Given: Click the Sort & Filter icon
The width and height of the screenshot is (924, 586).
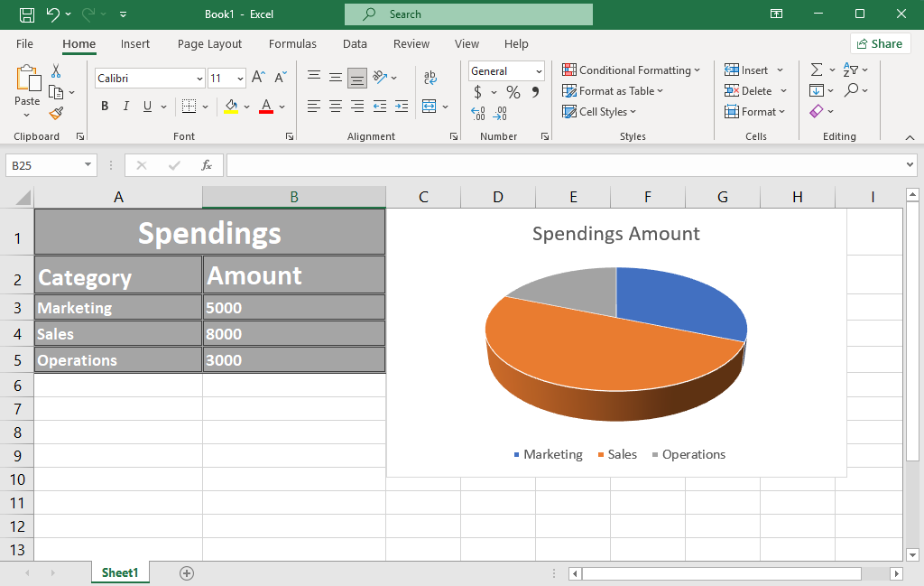Looking at the screenshot, I should (x=850, y=70).
